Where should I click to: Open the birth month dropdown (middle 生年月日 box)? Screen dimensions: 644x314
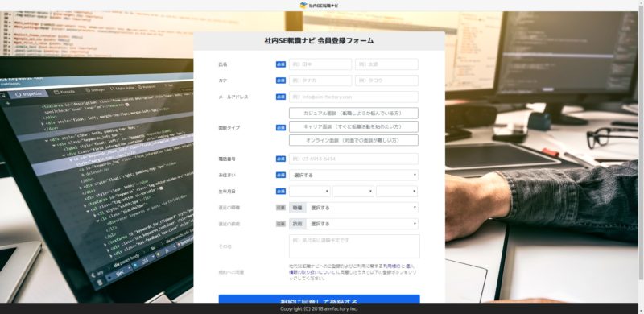tap(353, 192)
